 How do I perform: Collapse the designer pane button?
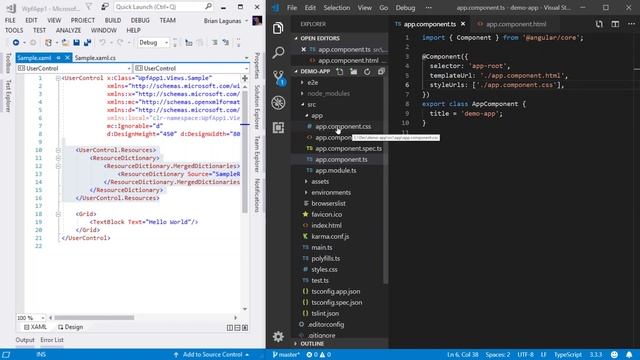click(x=245, y=327)
